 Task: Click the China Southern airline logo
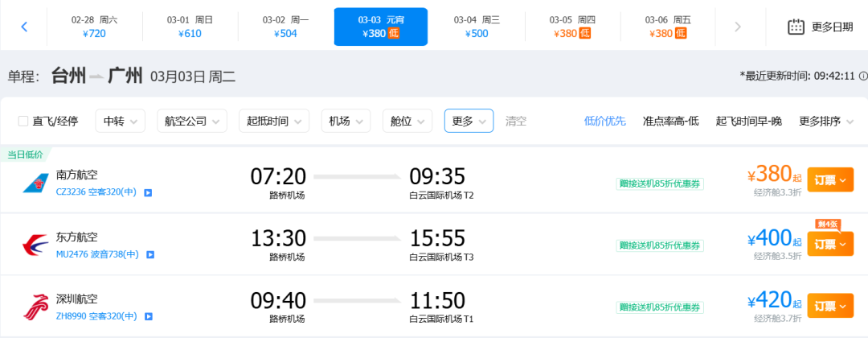[35, 183]
